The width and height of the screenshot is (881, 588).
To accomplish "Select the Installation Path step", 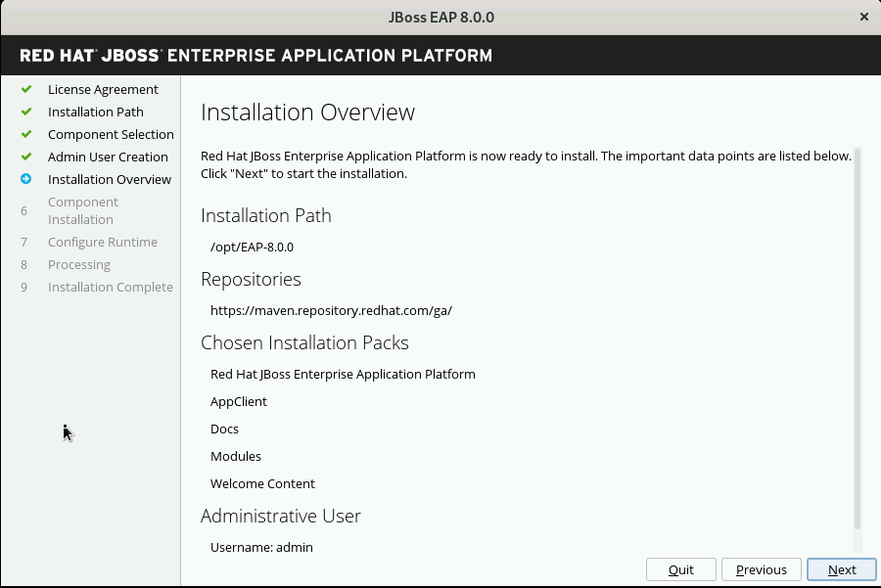I will point(95,112).
